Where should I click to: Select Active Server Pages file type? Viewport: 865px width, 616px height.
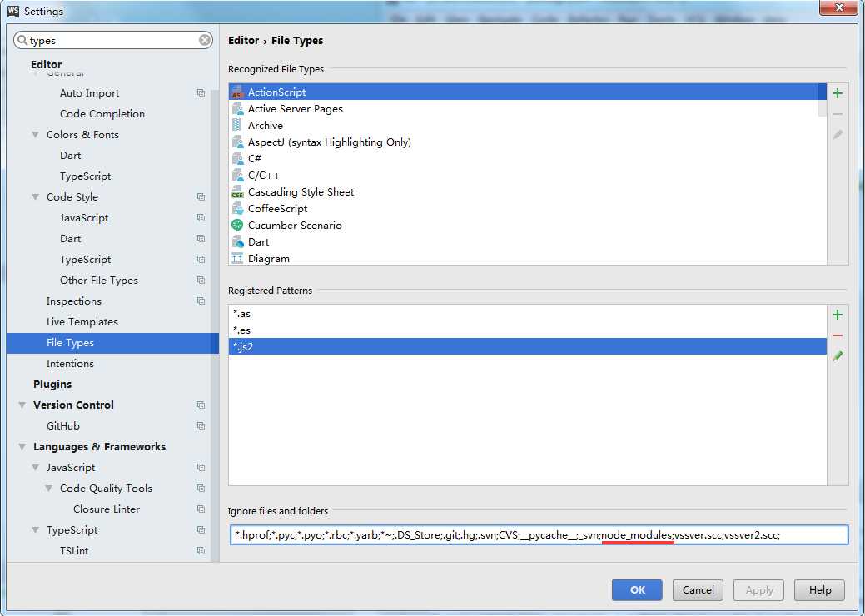527,109
